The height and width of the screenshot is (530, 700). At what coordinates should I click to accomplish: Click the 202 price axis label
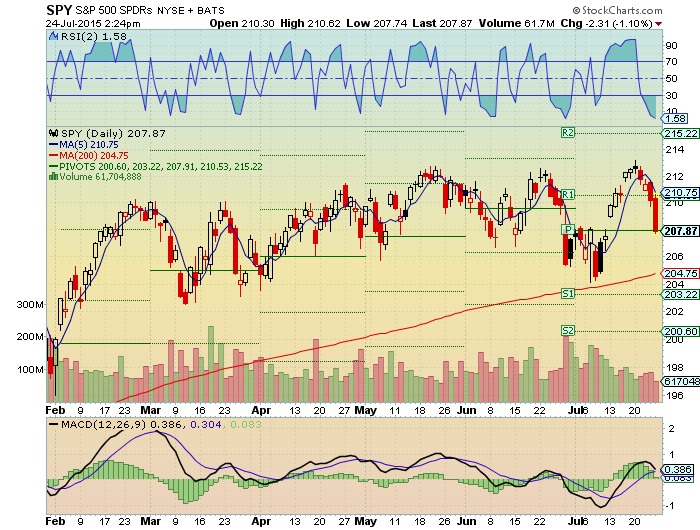pos(675,311)
